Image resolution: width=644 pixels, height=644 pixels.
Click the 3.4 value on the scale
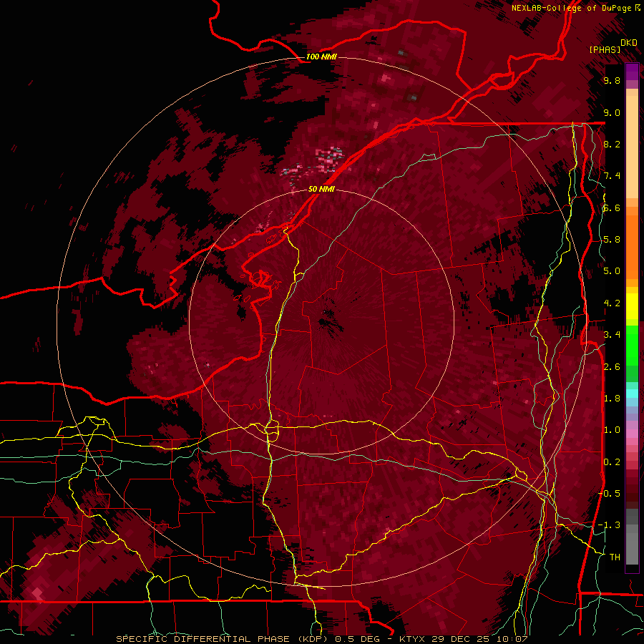[x=612, y=335]
